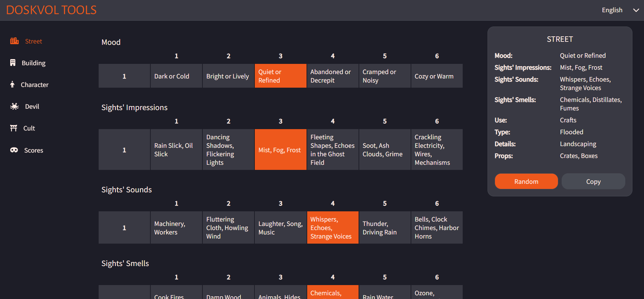Click summary Use value Crafts
The image size is (644, 299).
pyautogui.click(x=568, y=120)
